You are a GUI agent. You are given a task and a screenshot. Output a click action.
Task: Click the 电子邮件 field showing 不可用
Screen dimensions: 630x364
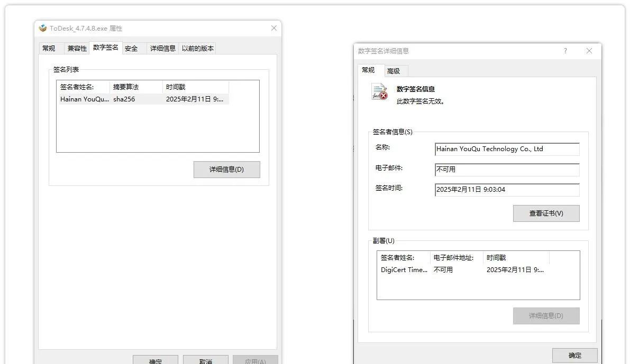[x=507, y=170]
